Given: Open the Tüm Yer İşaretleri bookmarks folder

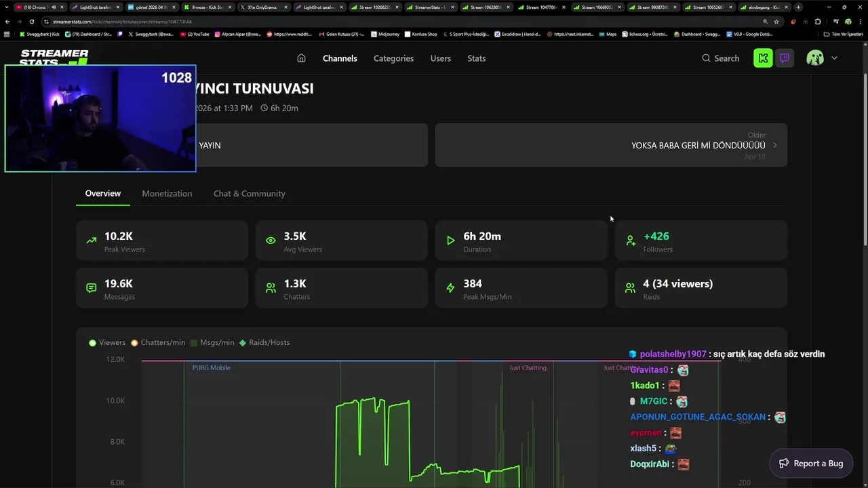Looking at the screenshot, I should point(843,34).
